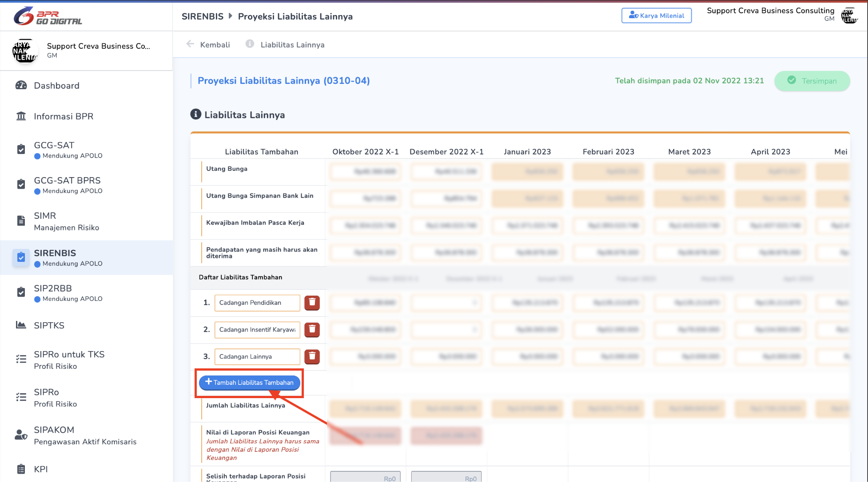Click the Jumlah Liabilitas Lainnya row label
The width and height of the screenshot is (868, 482).
point(245,405)
